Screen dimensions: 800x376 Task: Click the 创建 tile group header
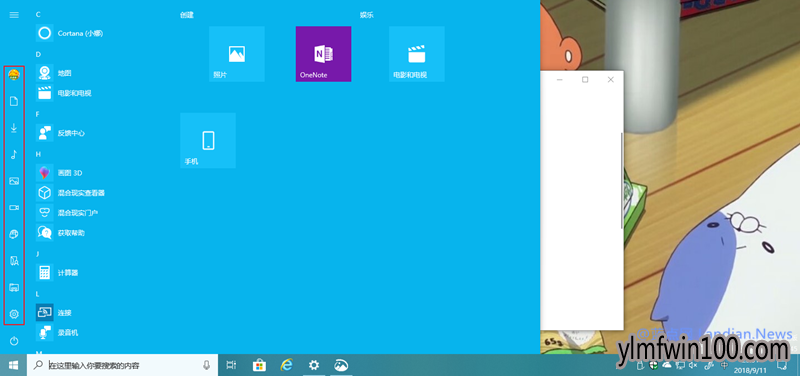coord(187,15)
